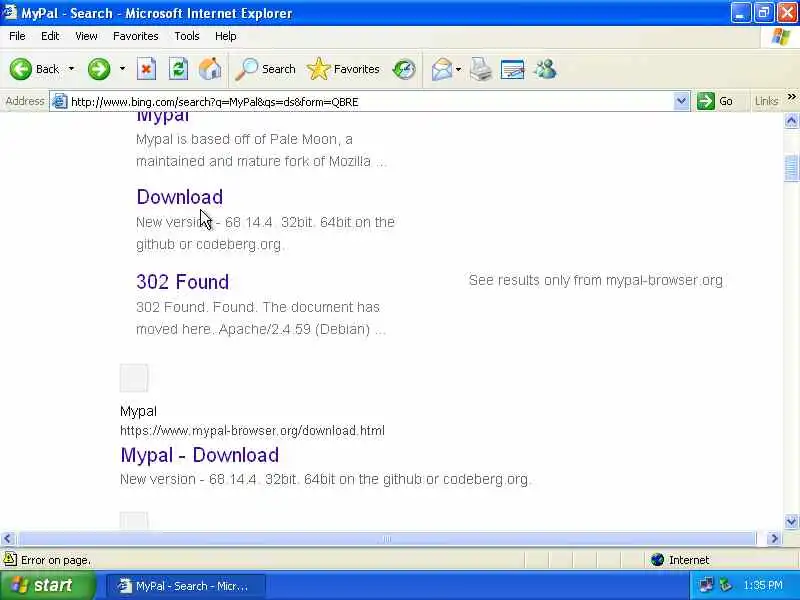This screenshot has width=800, height=600.
Task: Click the Edit page toolbar icon
Action: click(513, 69)
